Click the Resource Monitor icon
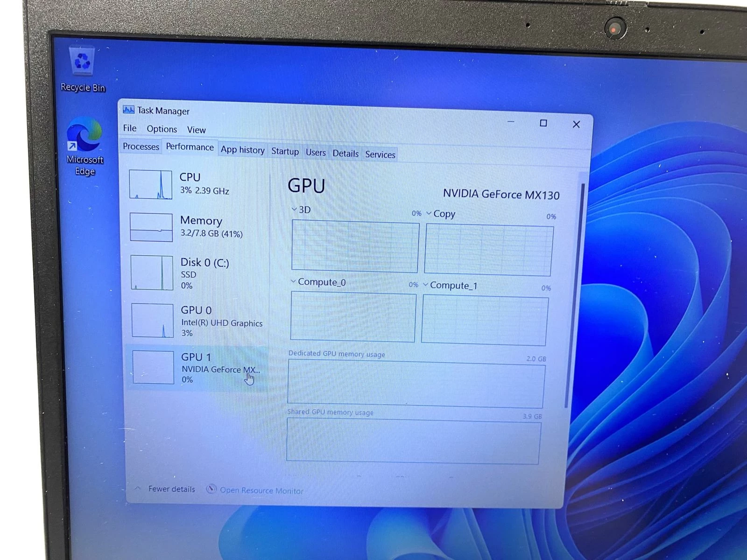Screen dimensions: 747x560 pos(211,490)
